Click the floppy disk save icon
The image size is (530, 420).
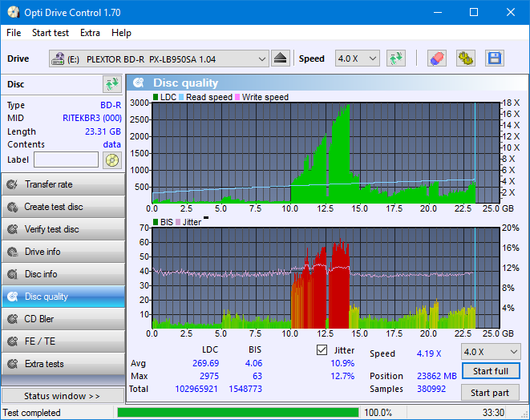click(495, 59)
